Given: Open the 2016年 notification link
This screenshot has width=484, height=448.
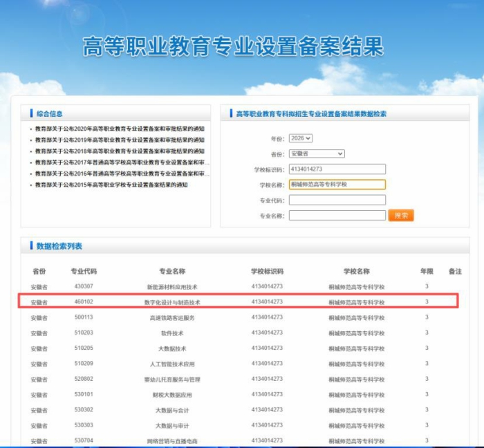Looking at the screenshot, I should [x=120, y=174].
